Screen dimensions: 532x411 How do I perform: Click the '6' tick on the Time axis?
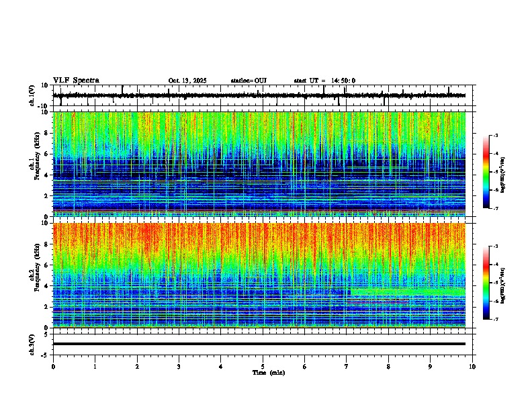pyautogui.click(x=305, y=367)
